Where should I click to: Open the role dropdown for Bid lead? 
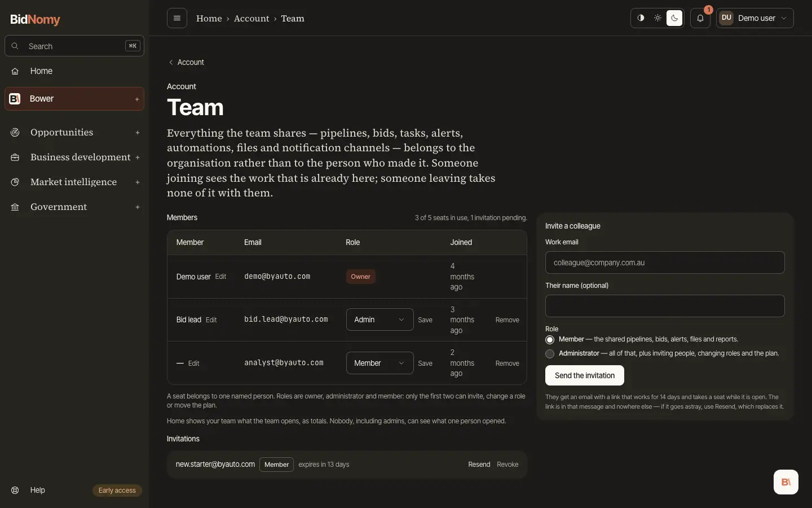(379, 319)
